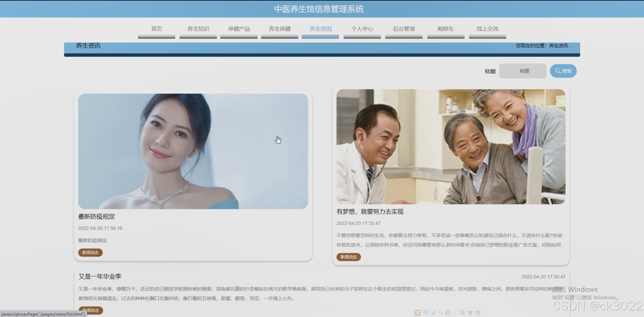Focus the 标题 search input field
Screen dimensions: 644x317
coord(523,71)
